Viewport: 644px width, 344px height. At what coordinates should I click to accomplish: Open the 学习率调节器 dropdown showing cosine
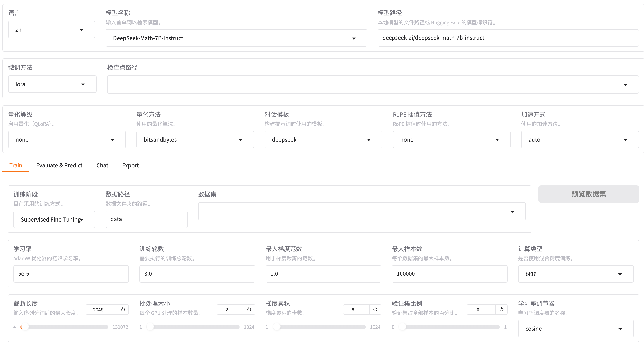[x=576, y=329]
